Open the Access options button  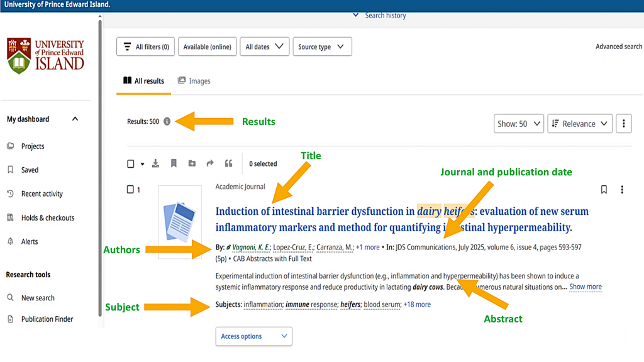[253, 336]
